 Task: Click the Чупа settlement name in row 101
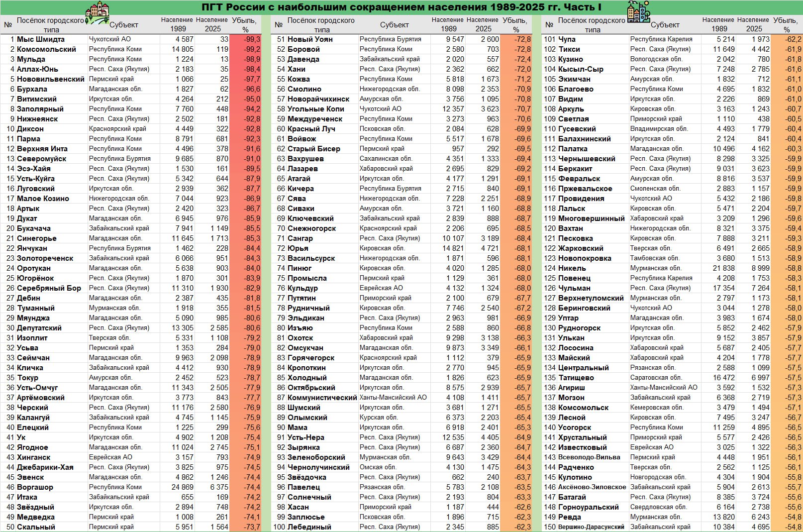(x=567, y=39)
